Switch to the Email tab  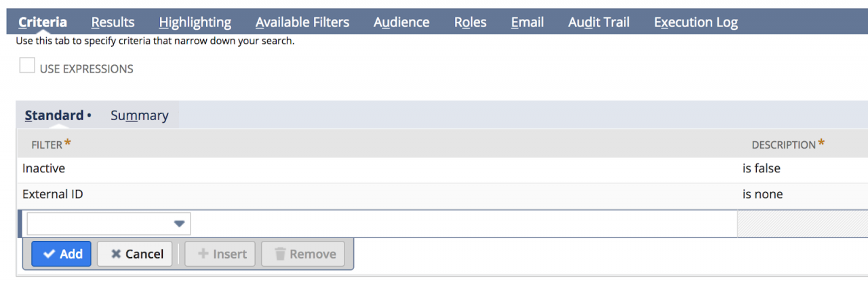point(528,22)
